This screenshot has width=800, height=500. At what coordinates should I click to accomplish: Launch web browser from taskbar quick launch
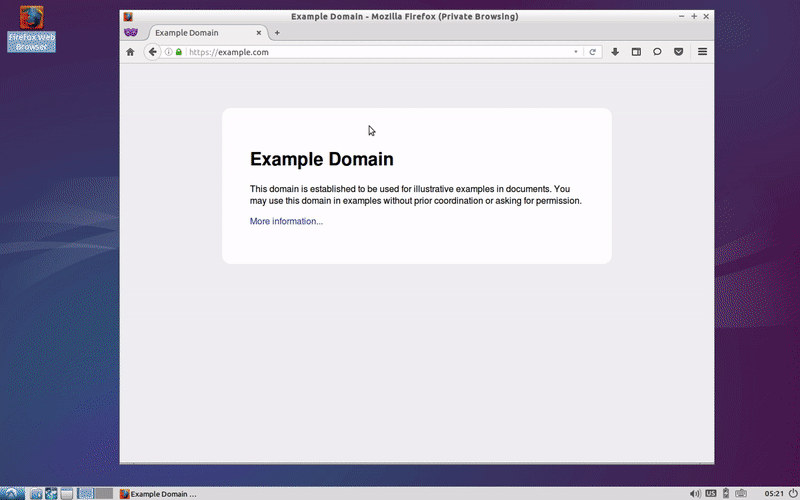coord(51,493)
